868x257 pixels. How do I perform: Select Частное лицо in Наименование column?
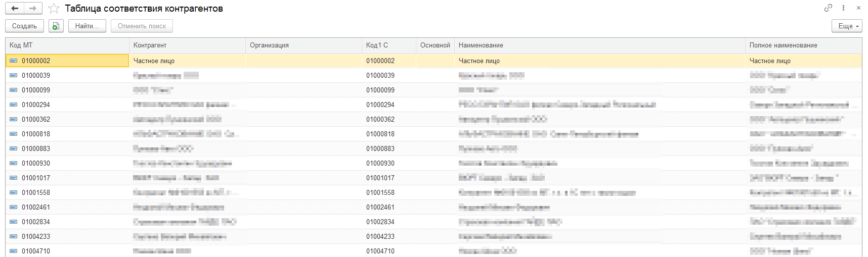coord(479,61)
